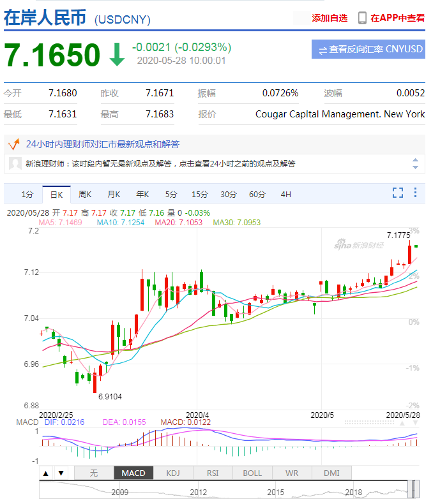Select the RSI indicator tab
Viewport: 440px width, 504px height.
[212, 473]
